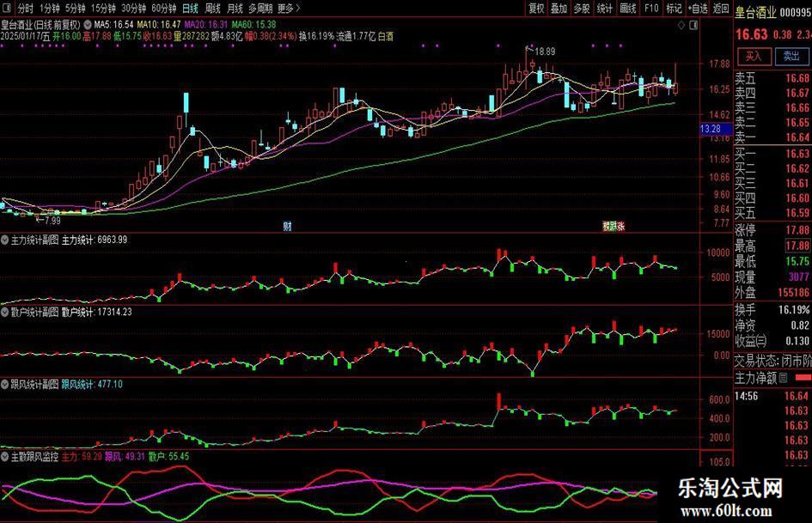Screen dimensions: 812x523
Task: Click the blue 13.28 price axis label
Action: coord(716,129)
